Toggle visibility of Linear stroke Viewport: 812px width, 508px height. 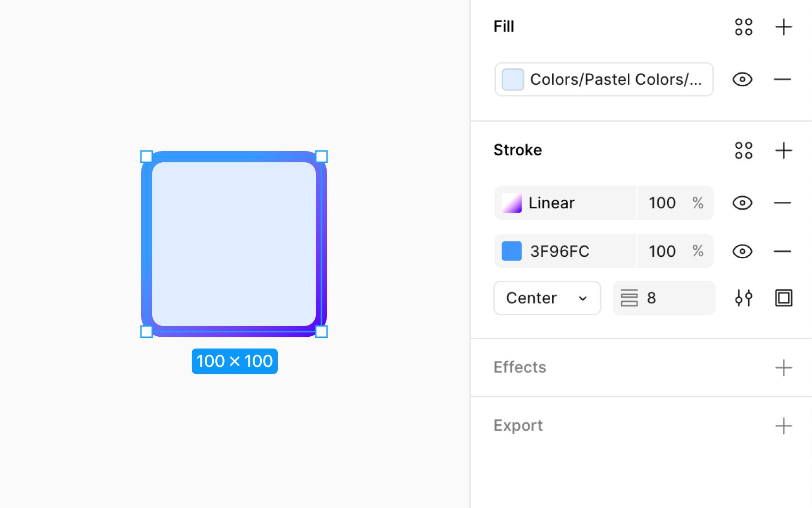click(x=742, y=203)
